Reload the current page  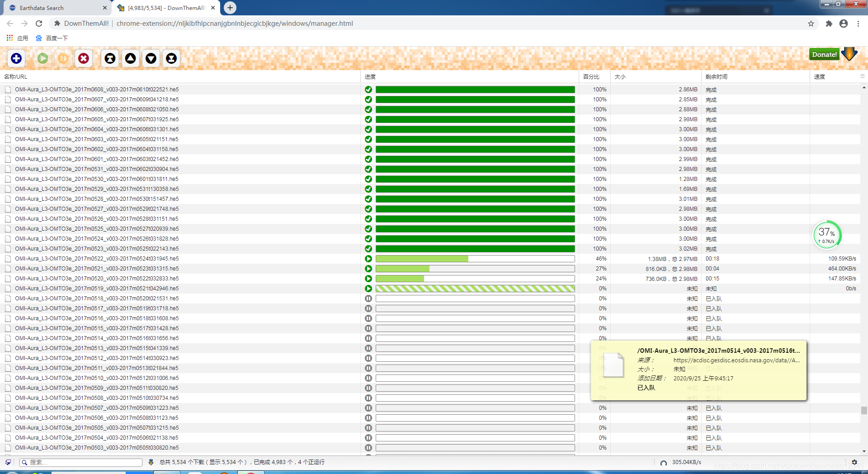(39, 24)
